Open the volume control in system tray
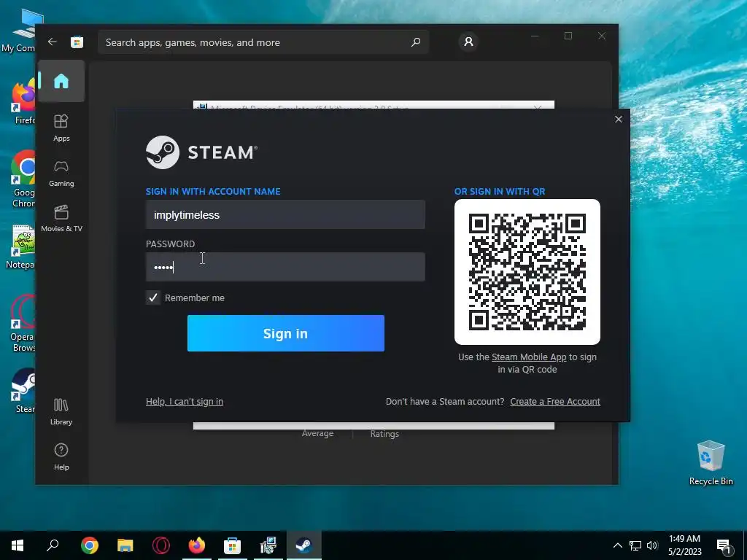The width and height of the screenshot is (747, 560). pos(652,545)
